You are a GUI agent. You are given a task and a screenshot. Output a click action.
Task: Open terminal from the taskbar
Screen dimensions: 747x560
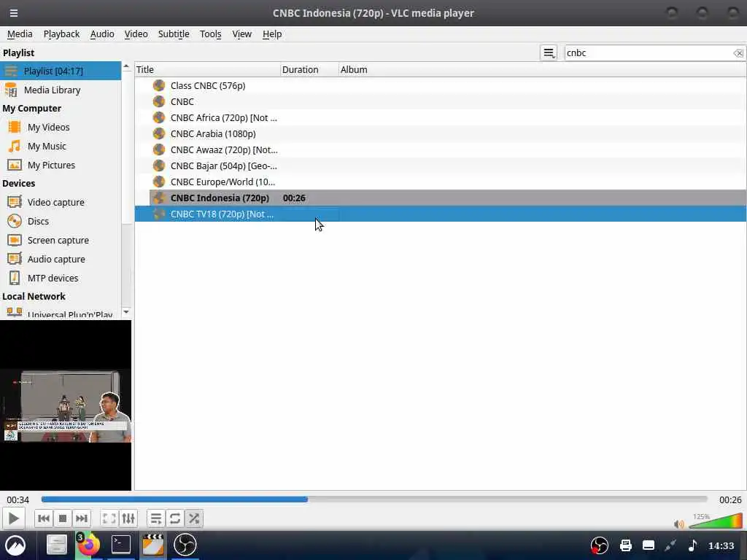click(x=121, y=545)
